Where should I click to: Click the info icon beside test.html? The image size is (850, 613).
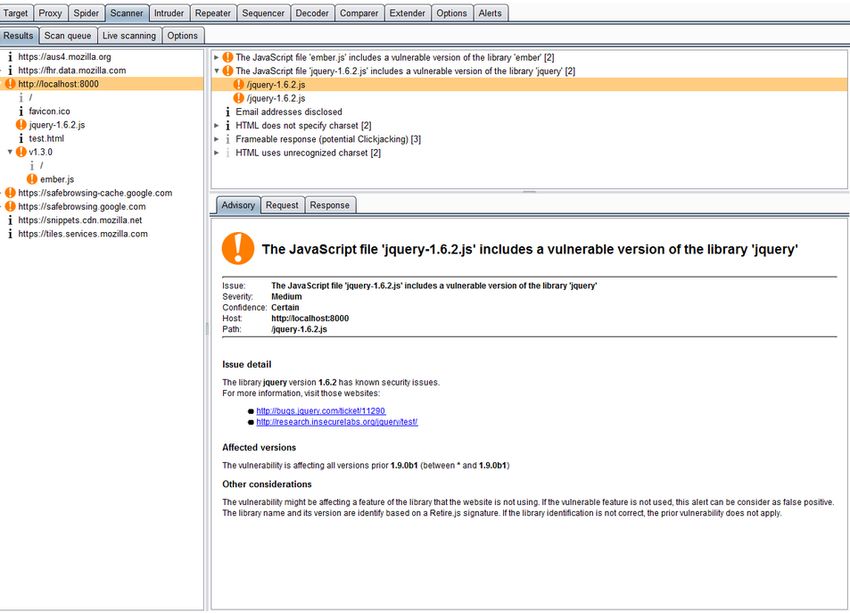pos(21,138)
